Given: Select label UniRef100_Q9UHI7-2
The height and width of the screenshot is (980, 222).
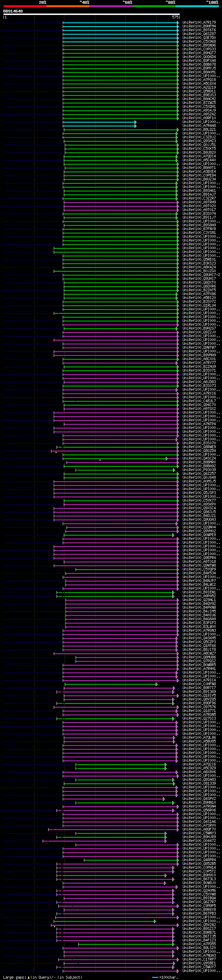Looking at the screenshot, I should click(x=202, y=275).
